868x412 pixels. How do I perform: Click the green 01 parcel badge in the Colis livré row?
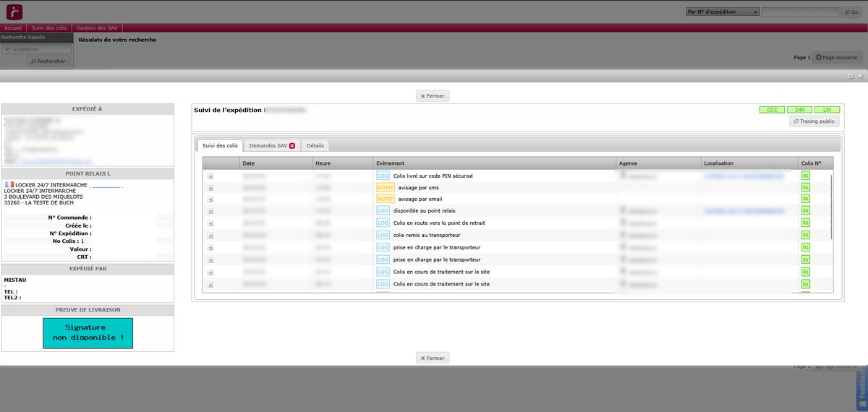[805, 176]
